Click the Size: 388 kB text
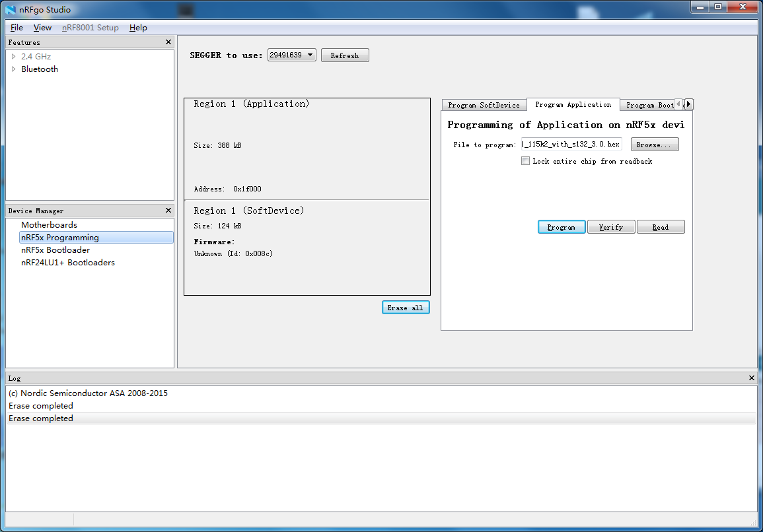763x532 pixels. pos(217,145)
